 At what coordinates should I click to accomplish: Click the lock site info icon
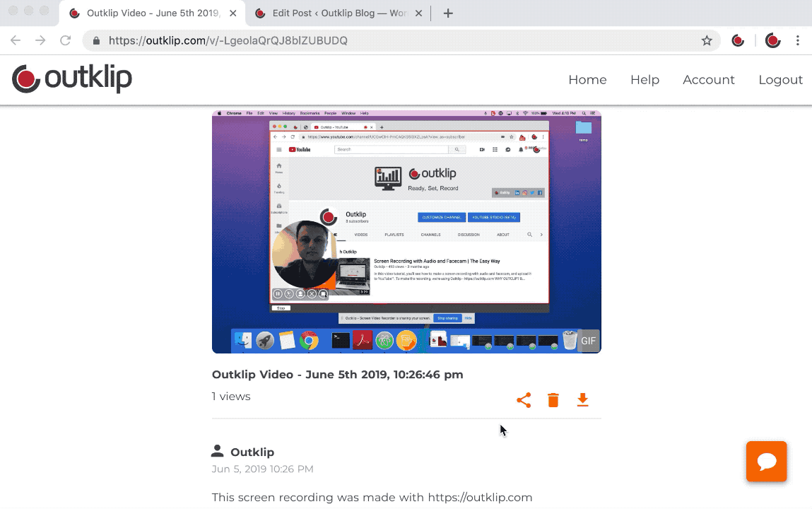96,40
